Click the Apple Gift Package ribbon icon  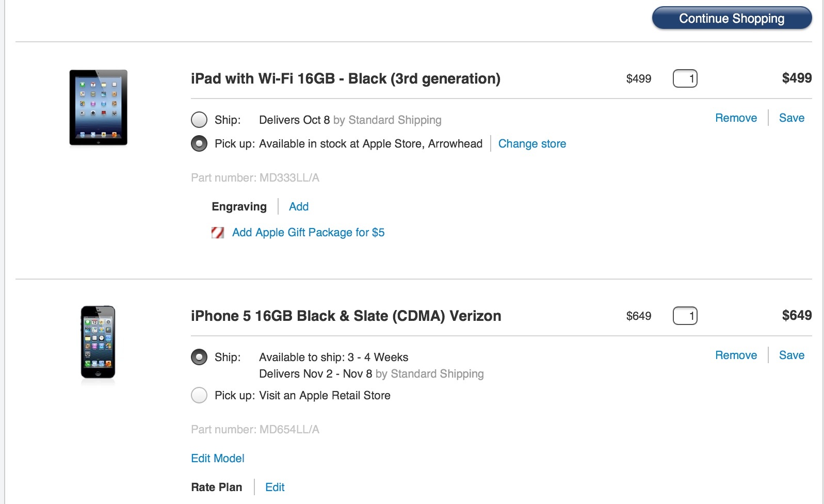coord(218,233)
